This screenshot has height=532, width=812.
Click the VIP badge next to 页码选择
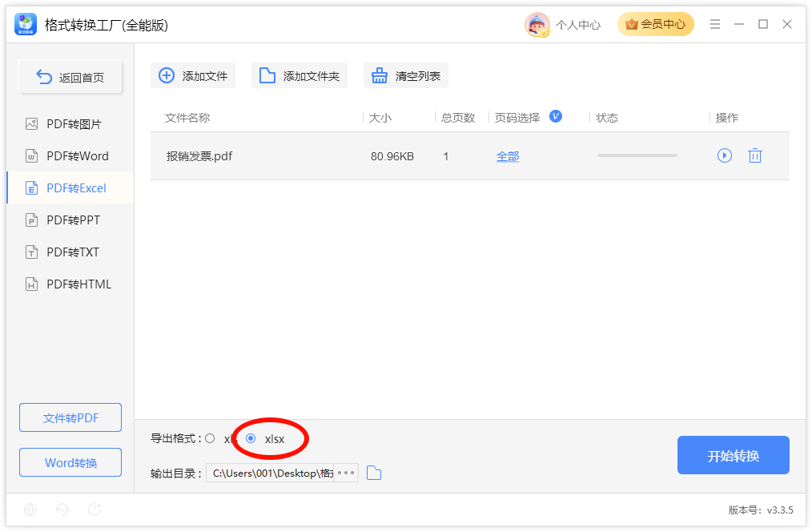click(556, 116)
